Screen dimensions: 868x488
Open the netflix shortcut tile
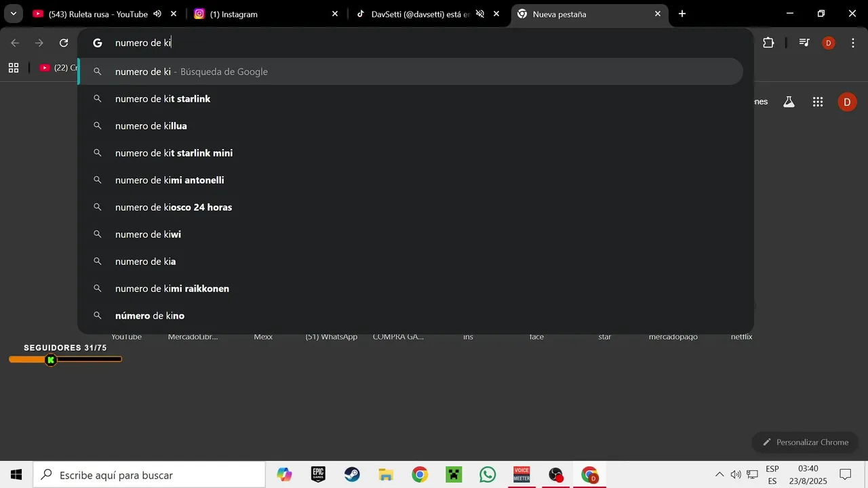coord(742,336)
